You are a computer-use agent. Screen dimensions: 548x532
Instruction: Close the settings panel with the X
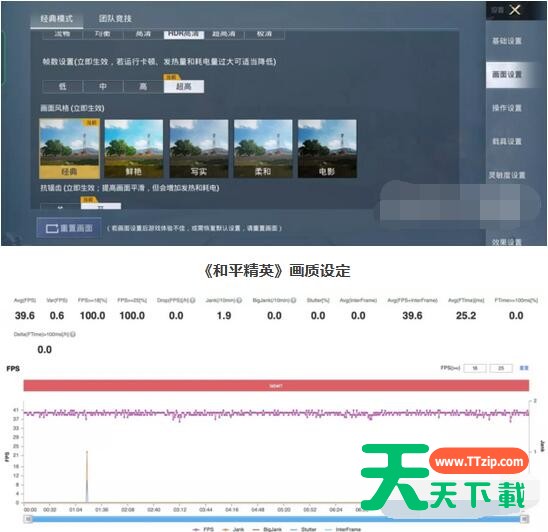tap(515, 10)
